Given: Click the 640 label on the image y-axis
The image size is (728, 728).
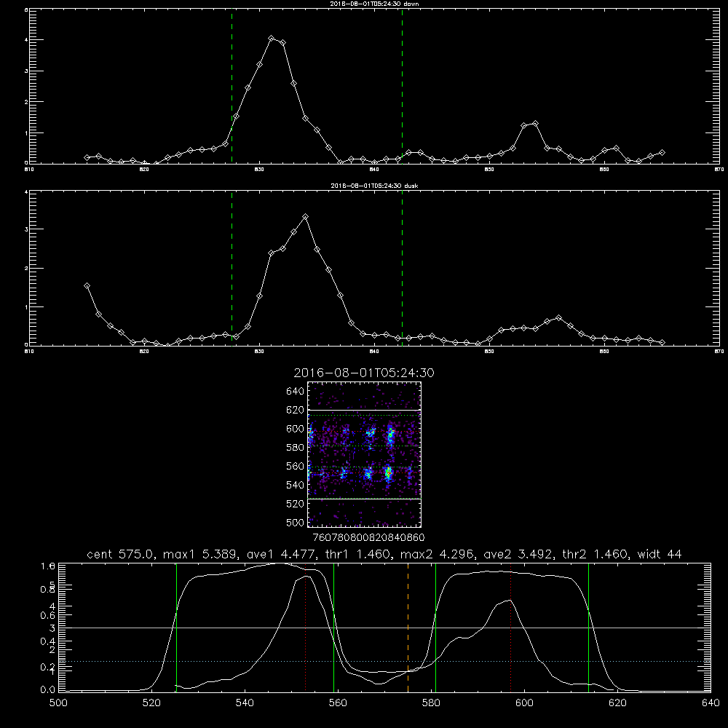Looking at the screenshot, I should point(296,392).
